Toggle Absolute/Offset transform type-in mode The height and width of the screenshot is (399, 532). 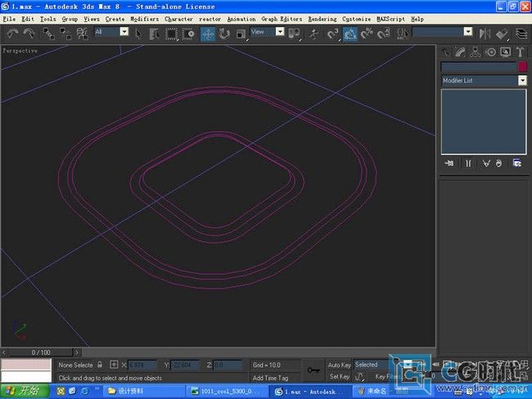(x=114, y=365)
